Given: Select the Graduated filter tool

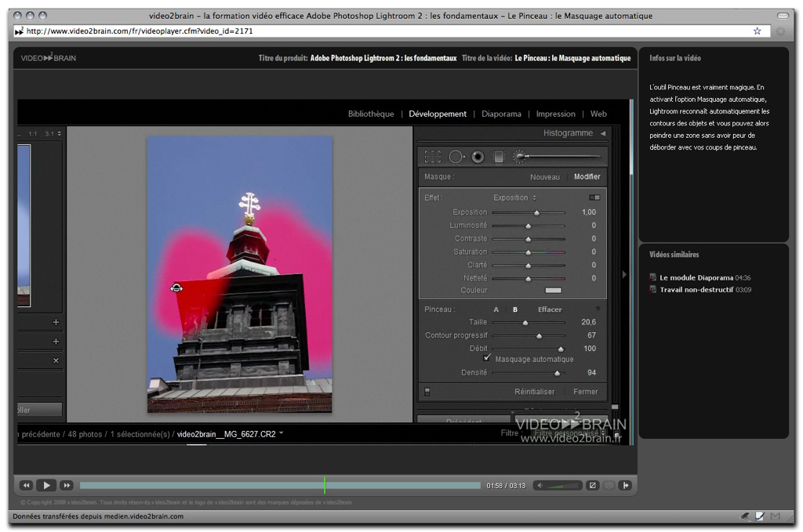Looking at the screenshot, I should coord(498,157).
